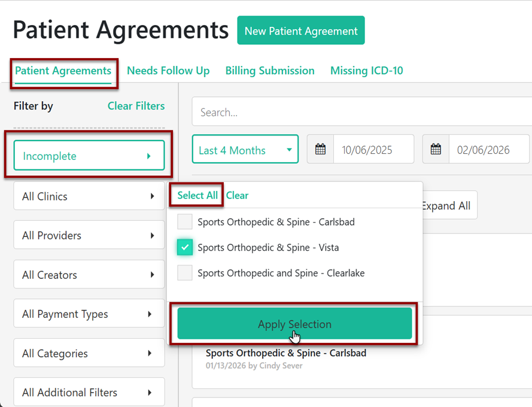Expand the All Payment Types filter
Viewport: 532px width, 407px height.
[x=89, y=314]
